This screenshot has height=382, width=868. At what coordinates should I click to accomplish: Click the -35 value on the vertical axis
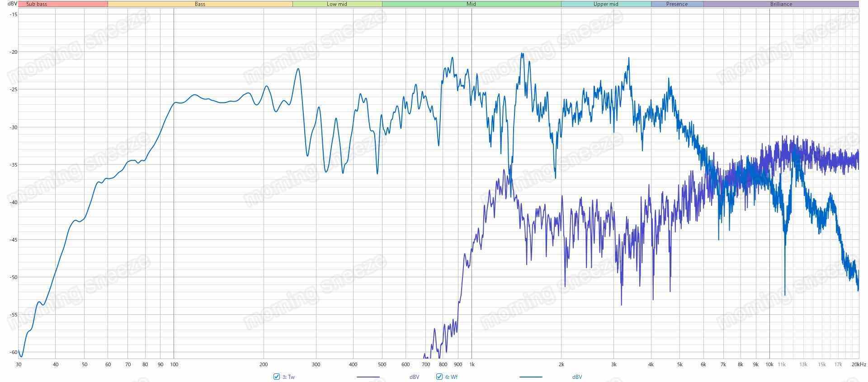click(x=14, y=165)
